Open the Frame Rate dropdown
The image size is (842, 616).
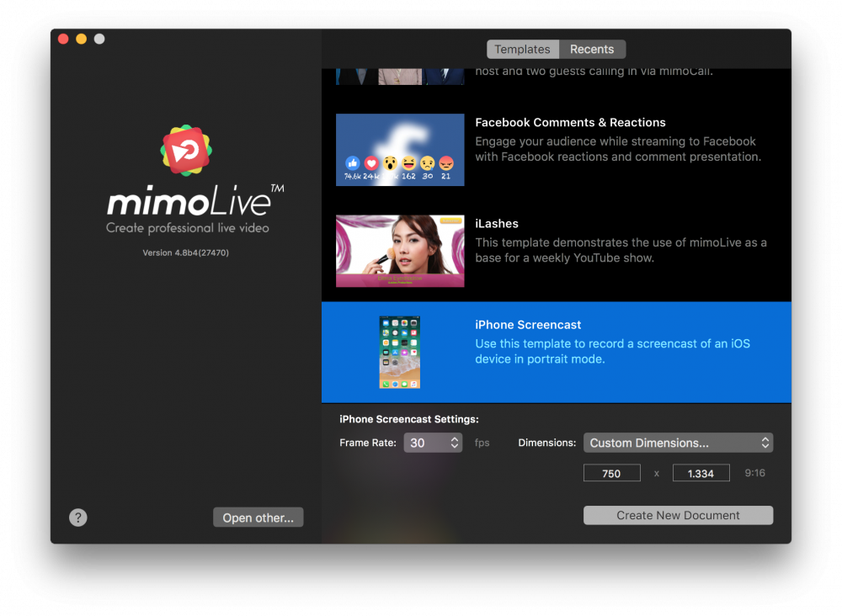click(x=433, y=443)
